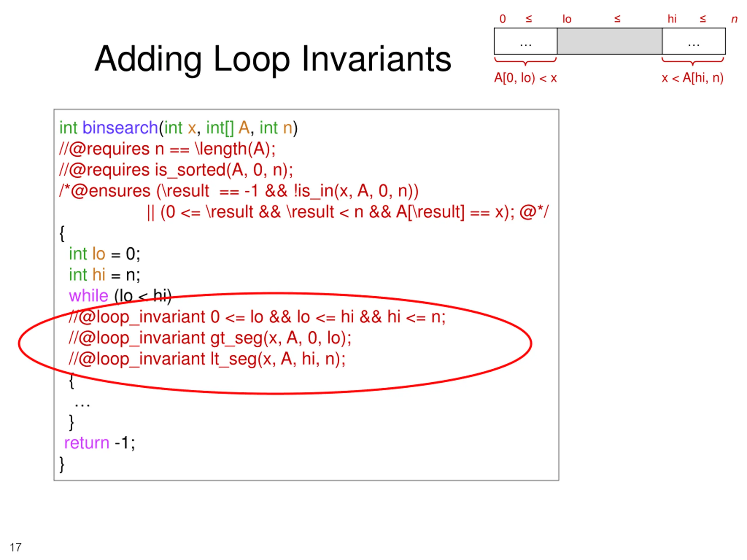
Task: Click the '//@requires is_sorted(A, 0, n);' line
Action: (x=176, y=170)
